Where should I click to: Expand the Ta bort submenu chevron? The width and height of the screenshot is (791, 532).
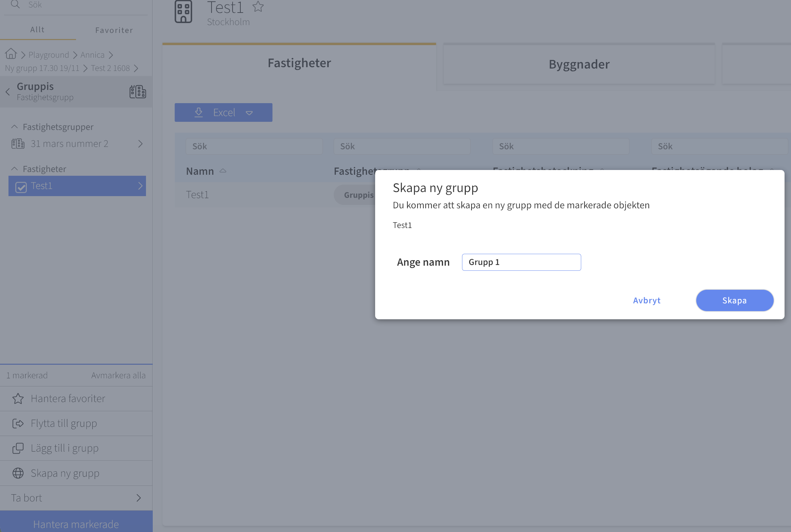139,498
